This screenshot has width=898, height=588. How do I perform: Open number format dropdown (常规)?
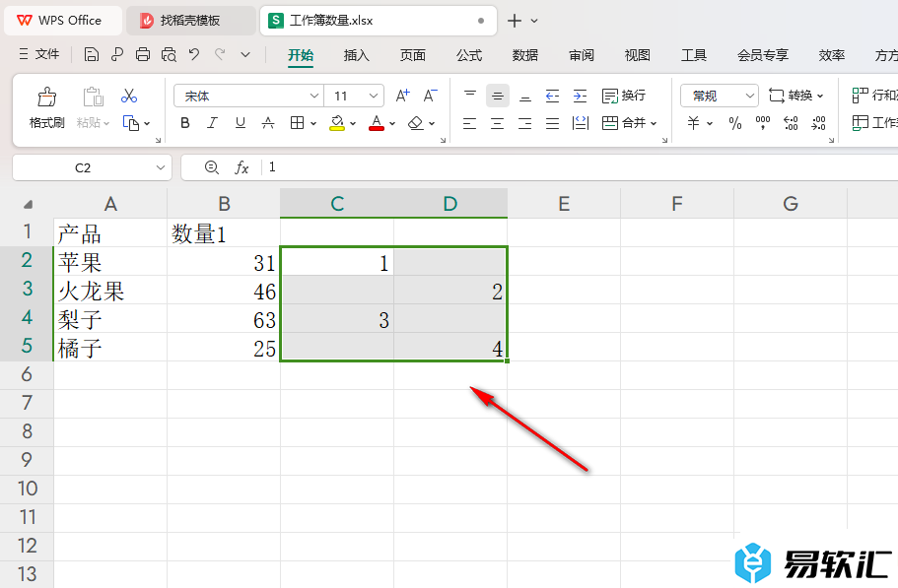pyautogui.click(x=750, y=97)
